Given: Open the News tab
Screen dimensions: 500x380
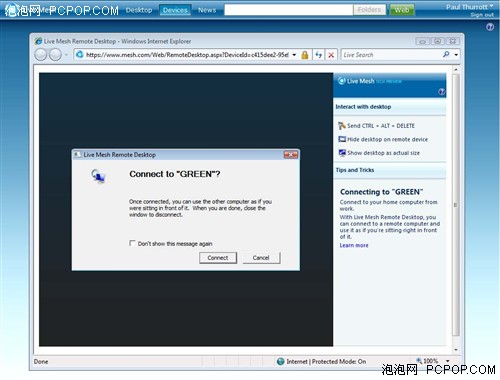Looking at the screenshot, I should click(x=207, y=10).
